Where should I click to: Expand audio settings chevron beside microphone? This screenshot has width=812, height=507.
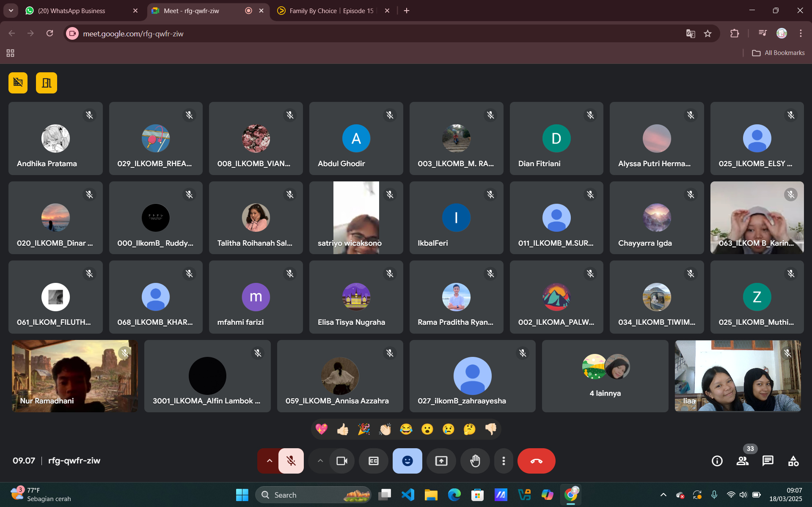269,461
